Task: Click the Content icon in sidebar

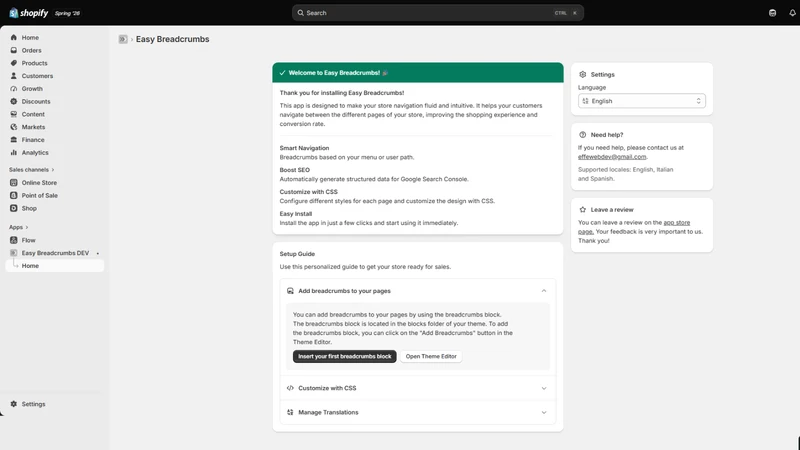Action: [x=14, y=114]
